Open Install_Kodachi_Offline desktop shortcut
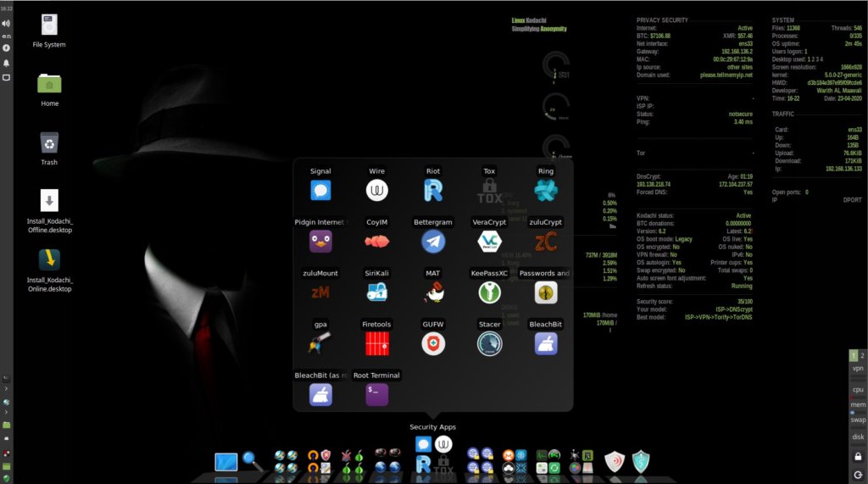The image size is (868, 484). click(x=49, y=202)
